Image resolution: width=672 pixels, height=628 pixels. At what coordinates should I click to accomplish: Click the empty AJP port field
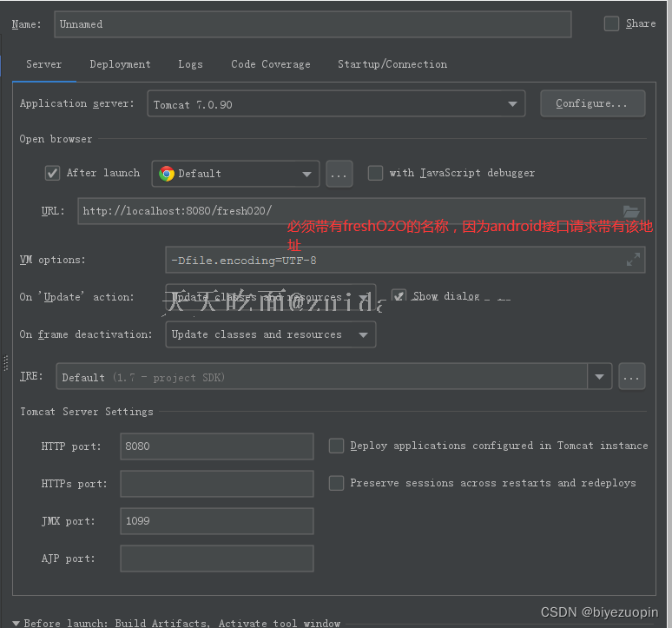pos(217,559)
